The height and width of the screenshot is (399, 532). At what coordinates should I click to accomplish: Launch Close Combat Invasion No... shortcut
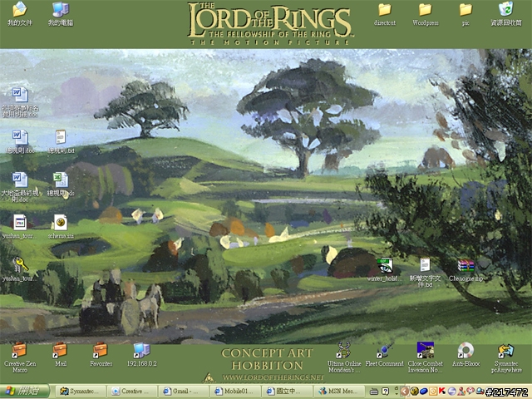click(425, 357)
